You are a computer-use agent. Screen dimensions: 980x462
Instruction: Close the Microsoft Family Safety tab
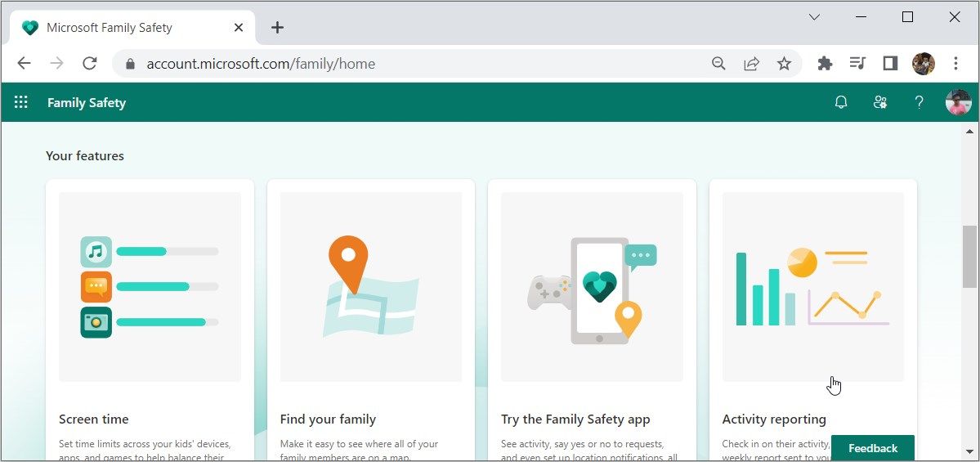[x=238, y=28]
